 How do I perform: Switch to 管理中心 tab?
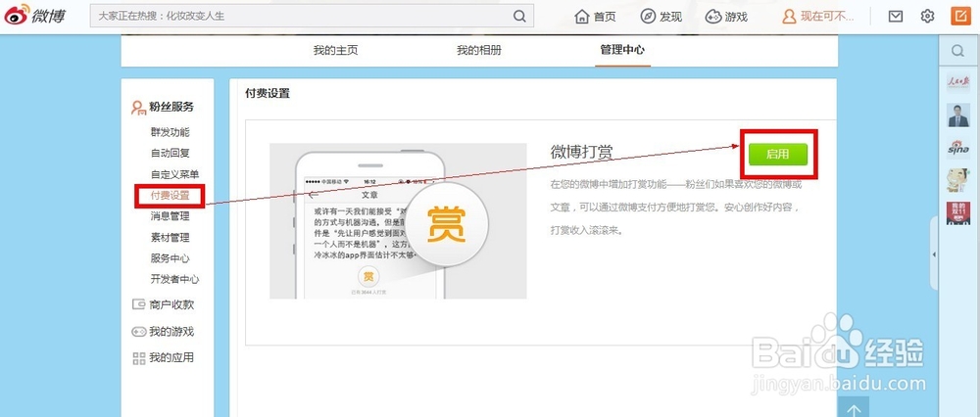point(622,51)
